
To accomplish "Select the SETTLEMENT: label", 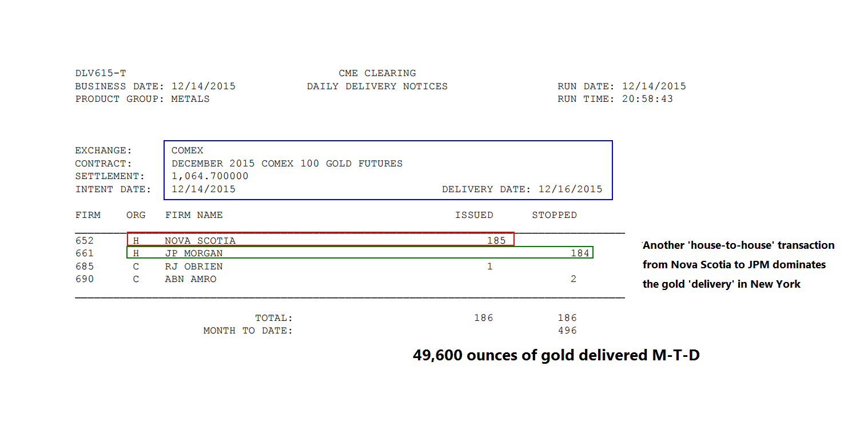I will pos(110,176).
